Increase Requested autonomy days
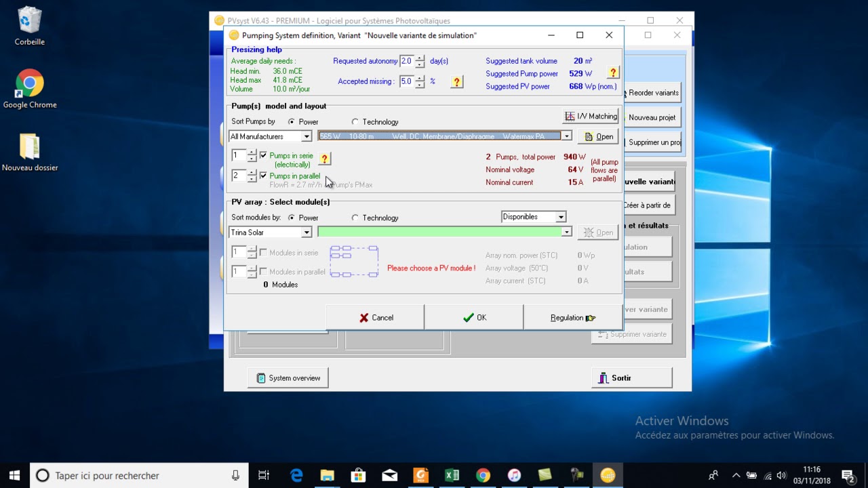Image resolution: width=868 pixels, height=488 pixels. [420, 58]
